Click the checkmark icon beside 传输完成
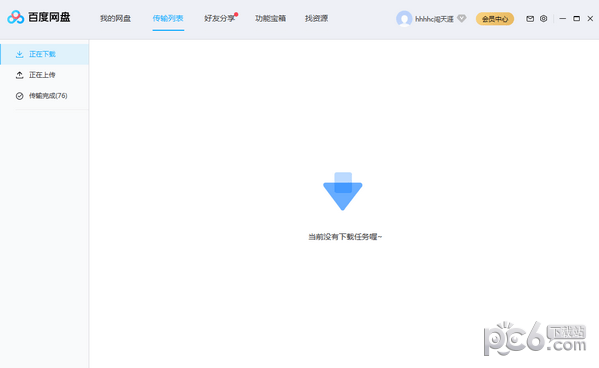Image resolution: width=599 pixels, height=368 pixels. [19, 96]
